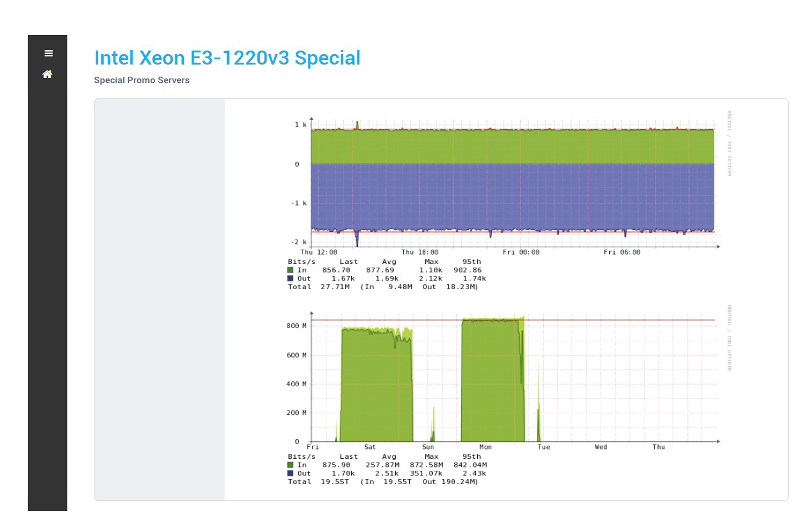Select the 'Thu 12:00' axis label
The width and height of the screenshot is (812, 527).
coord(319,252)
